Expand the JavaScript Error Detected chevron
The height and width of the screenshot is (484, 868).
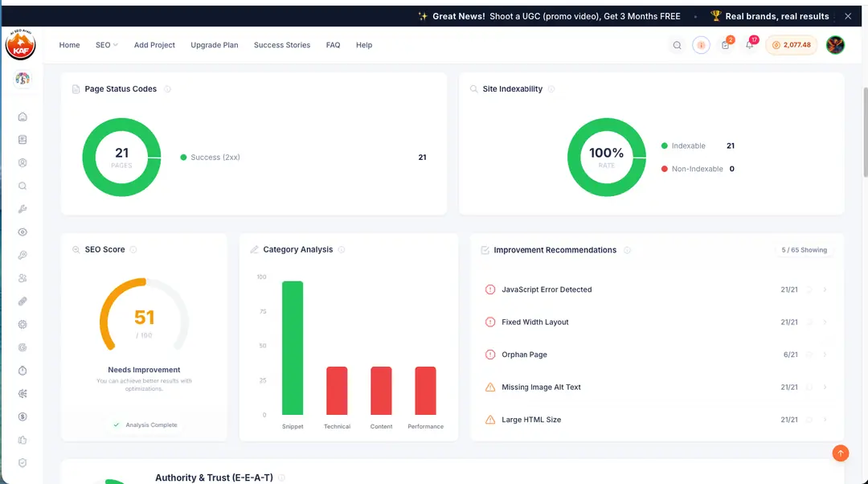[x=825, y=289]
